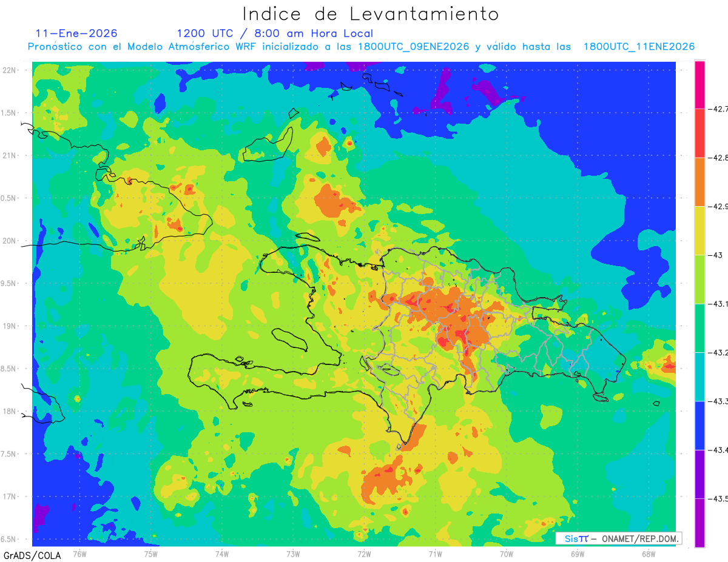Click the 'Indice de Levantamiento' title
The width and height of the screenshot is (728, 562).
tap(371, 14)
